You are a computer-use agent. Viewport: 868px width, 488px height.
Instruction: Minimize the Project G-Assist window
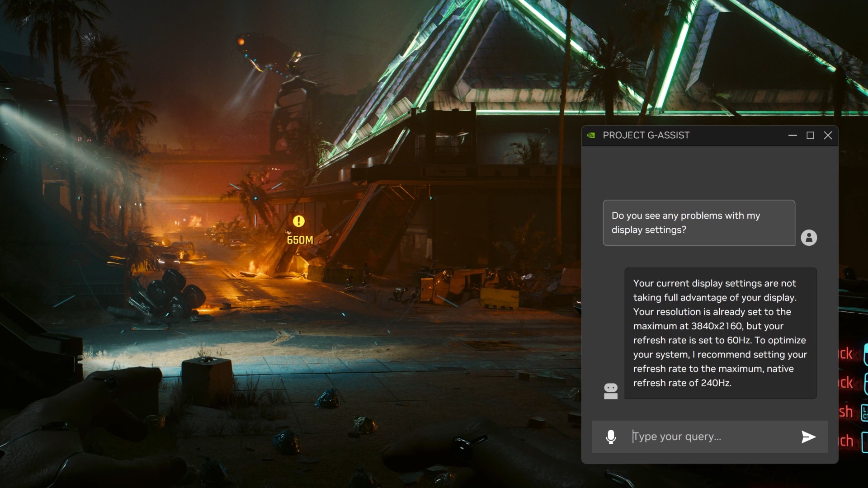pos(793,136)
